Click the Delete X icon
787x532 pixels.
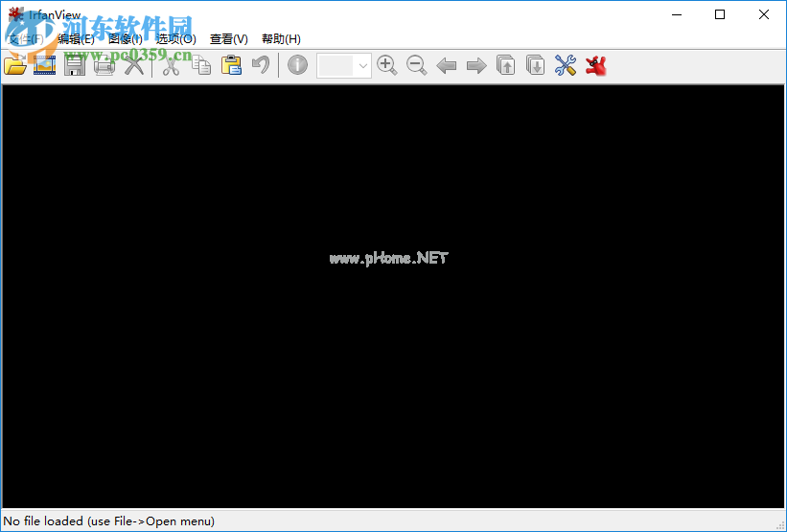pyautogui.click(x=134, y=65)
